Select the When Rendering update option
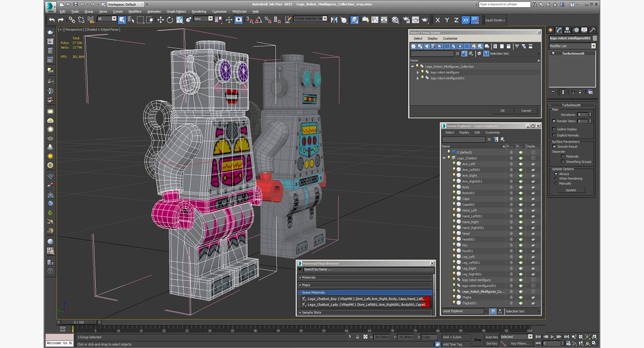 [556, 178]
